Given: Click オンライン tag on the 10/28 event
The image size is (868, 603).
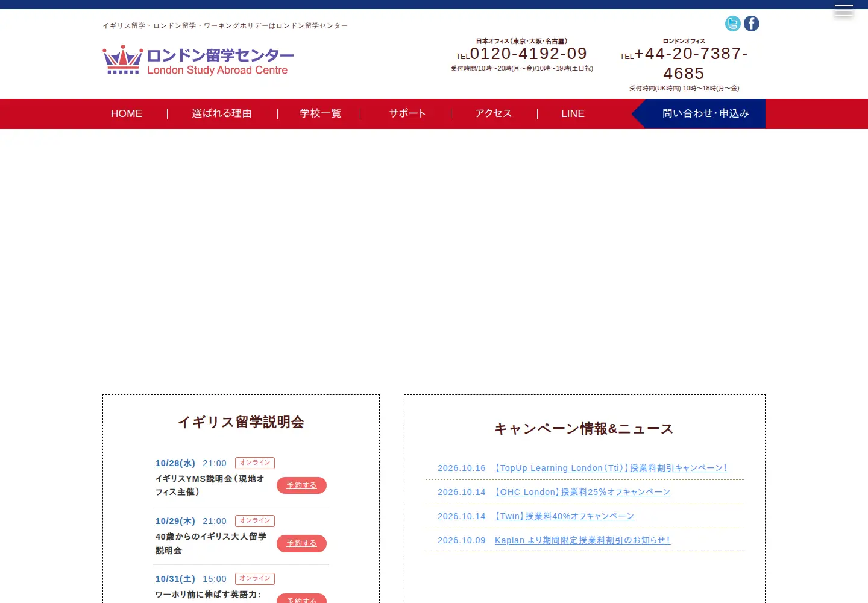Looking at the screenshot, I should 255,463.
